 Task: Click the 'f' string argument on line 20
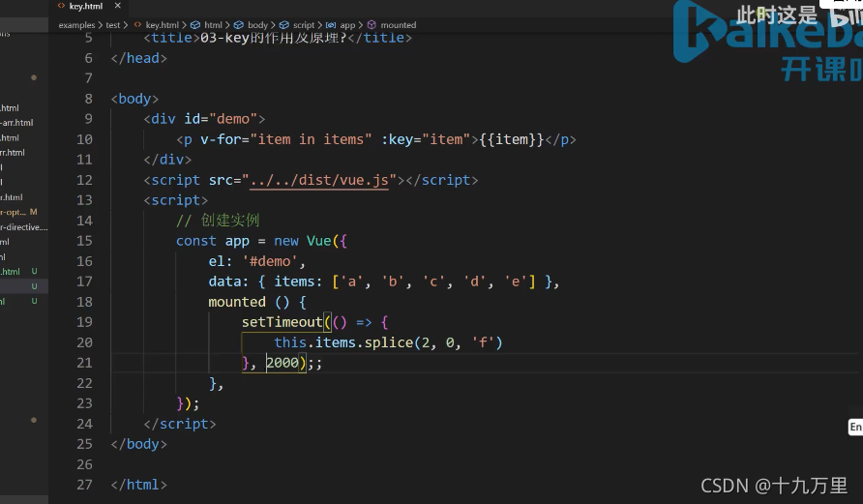point(483,342)
